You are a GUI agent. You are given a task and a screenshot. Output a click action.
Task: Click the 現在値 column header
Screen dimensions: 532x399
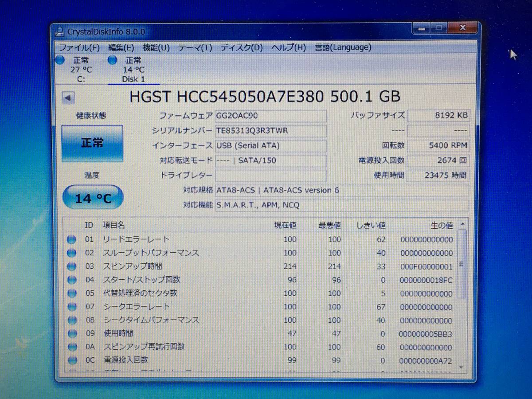[285, 225]
